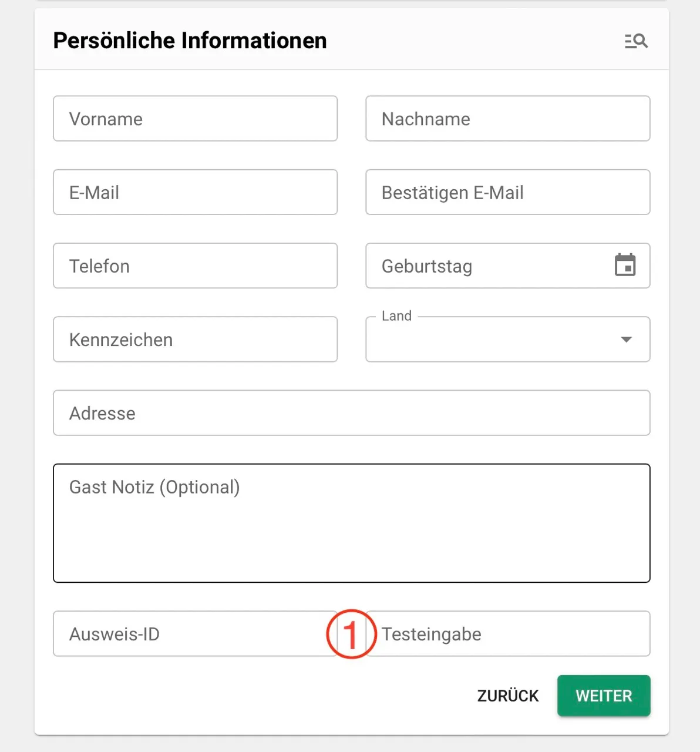Screen dimensions: 700x752
Task: Focus the Vorname input field
Action: (195, 119)
